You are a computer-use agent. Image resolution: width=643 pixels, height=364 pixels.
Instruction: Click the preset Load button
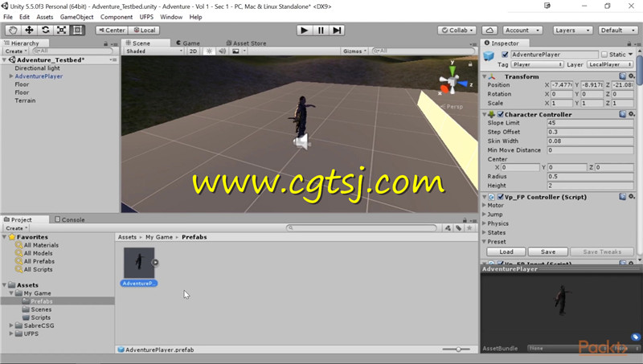point(506,252)
